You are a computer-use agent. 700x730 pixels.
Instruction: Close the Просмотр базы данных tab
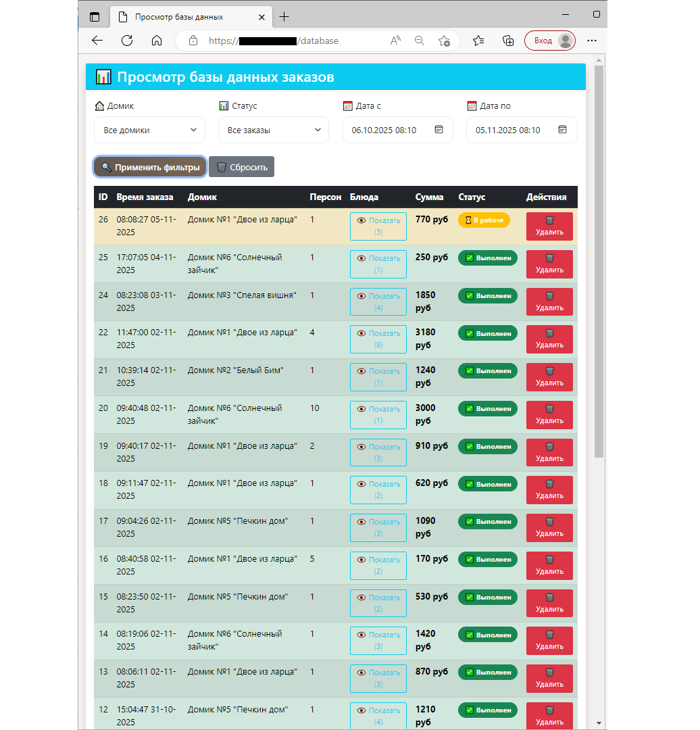tap(261, 17)
